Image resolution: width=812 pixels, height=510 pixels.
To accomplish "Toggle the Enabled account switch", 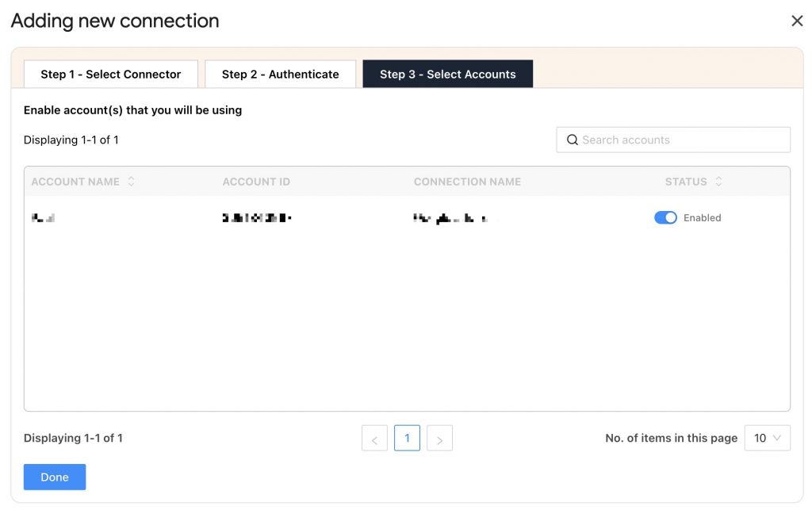I will tap(665, 217).
